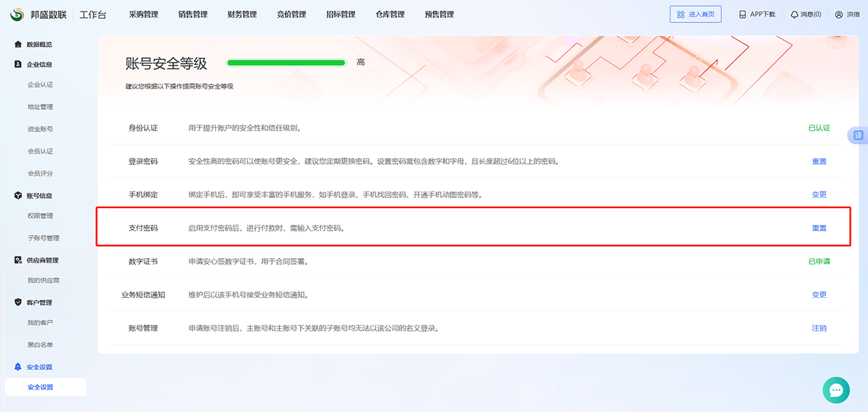This screenshot has width=868, height=412.
Task: Select 数据概览 in the sidebar
Action: [39, 45]
